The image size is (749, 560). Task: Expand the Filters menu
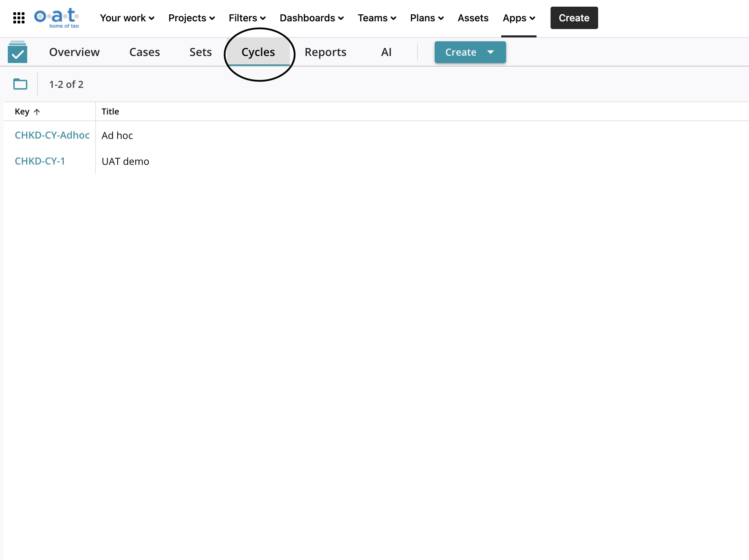pos(247,18)
